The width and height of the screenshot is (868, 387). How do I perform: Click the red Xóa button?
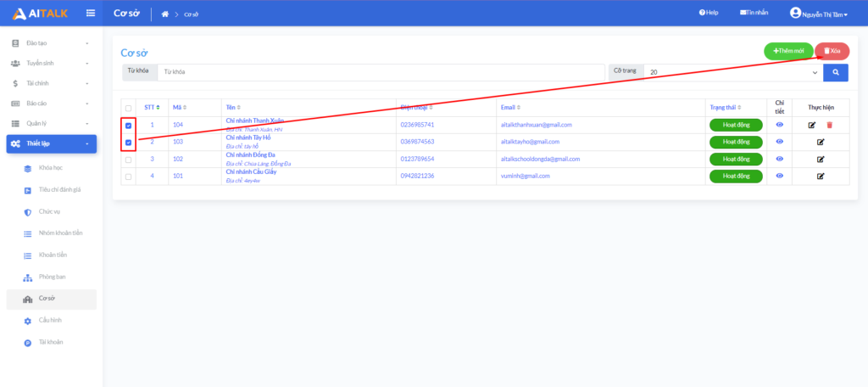pos(832,51)
